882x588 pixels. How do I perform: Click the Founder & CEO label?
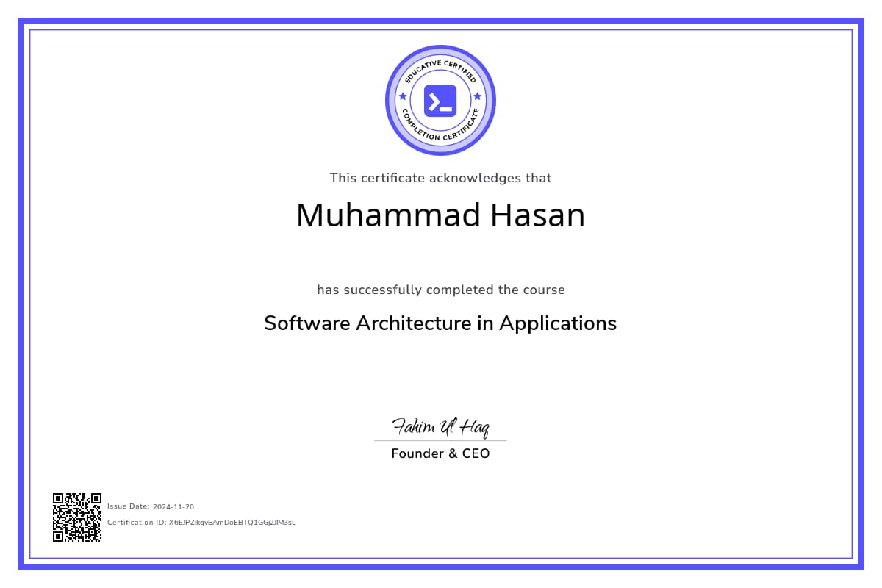coord(440,453)
